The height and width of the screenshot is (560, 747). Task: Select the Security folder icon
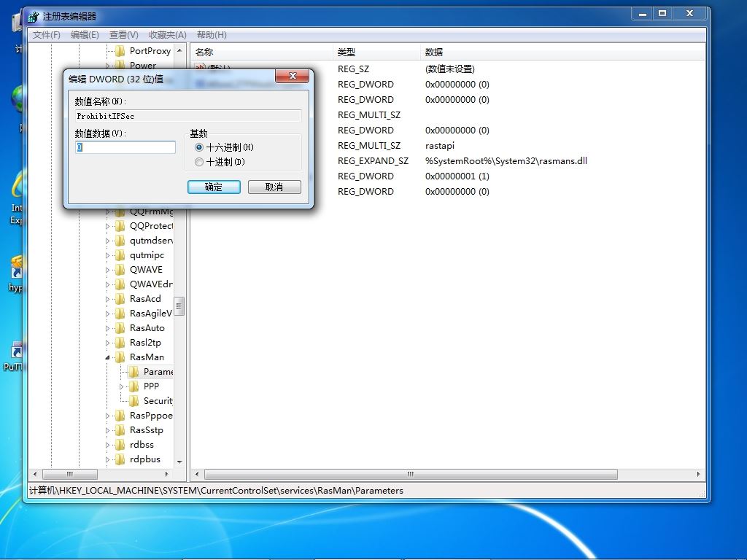pyautogui.click(x=134, y=401)
